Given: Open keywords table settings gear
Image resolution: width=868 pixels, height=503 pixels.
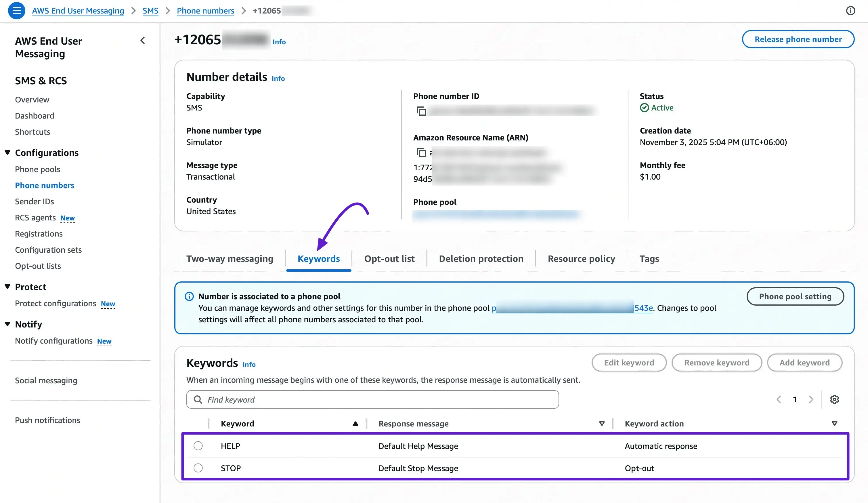Looking at the screenshot, I should [x=834, y=400].
